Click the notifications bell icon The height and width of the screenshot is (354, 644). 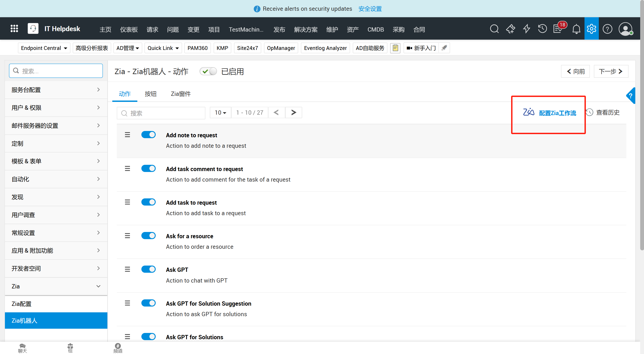coord(576,29)
